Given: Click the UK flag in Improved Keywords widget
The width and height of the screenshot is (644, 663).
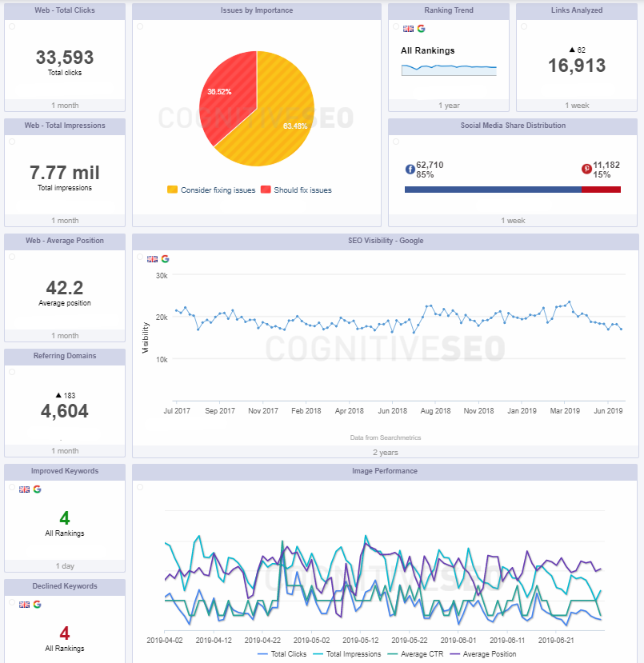Looking at the screenshot, I should click(x=24, y=489).
